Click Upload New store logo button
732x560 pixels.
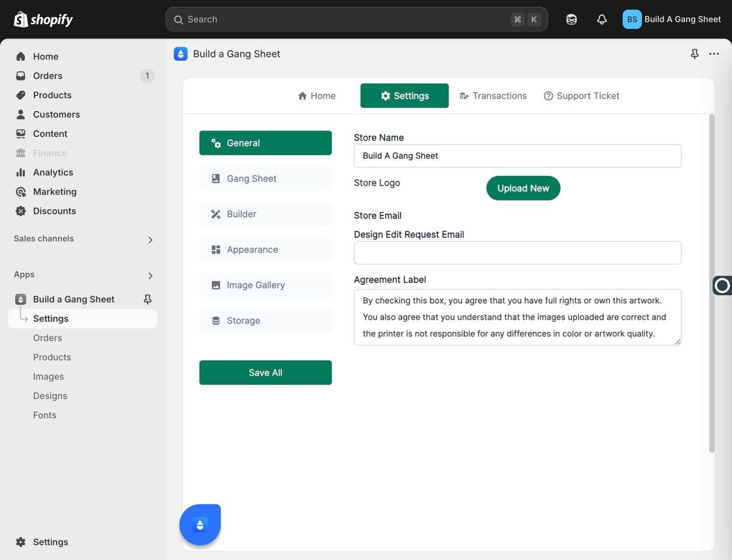tap(523, 188)
